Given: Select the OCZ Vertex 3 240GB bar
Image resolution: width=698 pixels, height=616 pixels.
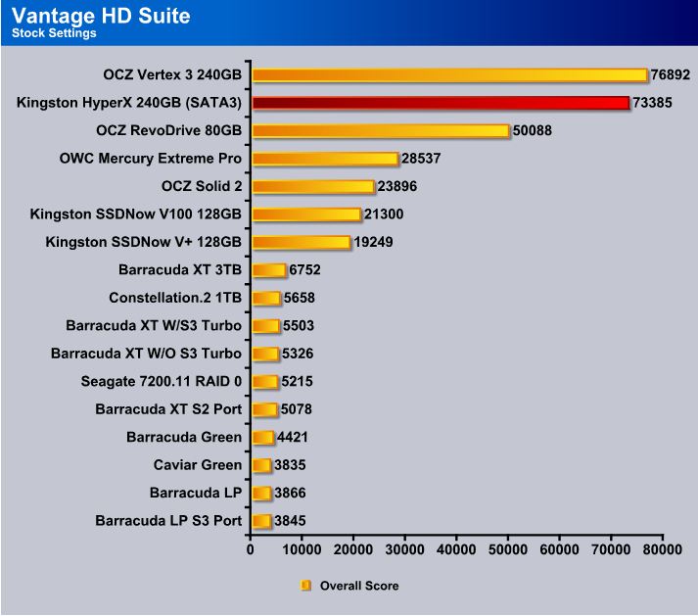Looking at the screenshot, I should coord(450,74).
